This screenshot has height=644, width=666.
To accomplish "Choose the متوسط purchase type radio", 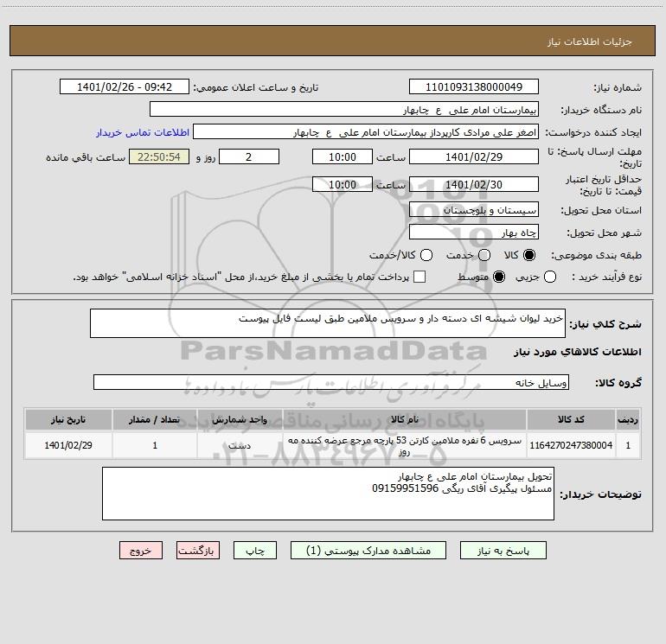I will tap(499, 277).
